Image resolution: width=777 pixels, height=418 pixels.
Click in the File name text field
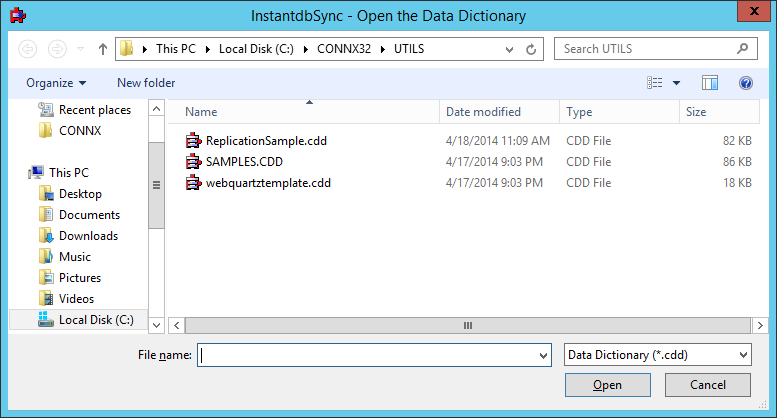click(x=367, y=355)
